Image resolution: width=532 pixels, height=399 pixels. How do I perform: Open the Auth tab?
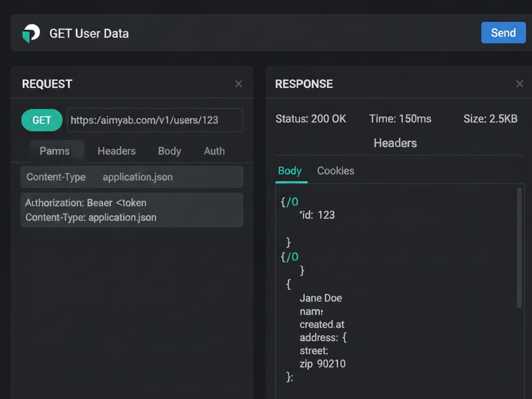[214, 151]
